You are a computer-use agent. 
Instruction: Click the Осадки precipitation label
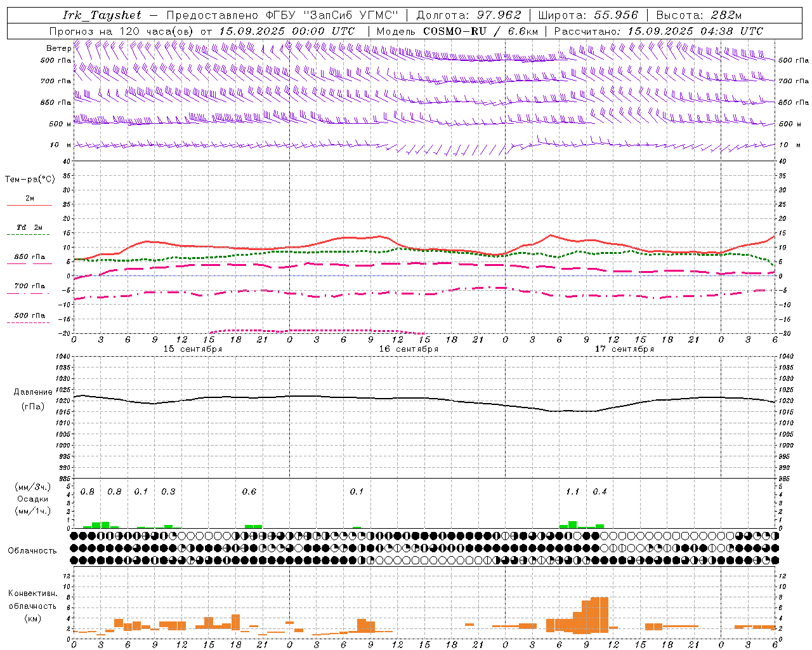pos(32,499)
